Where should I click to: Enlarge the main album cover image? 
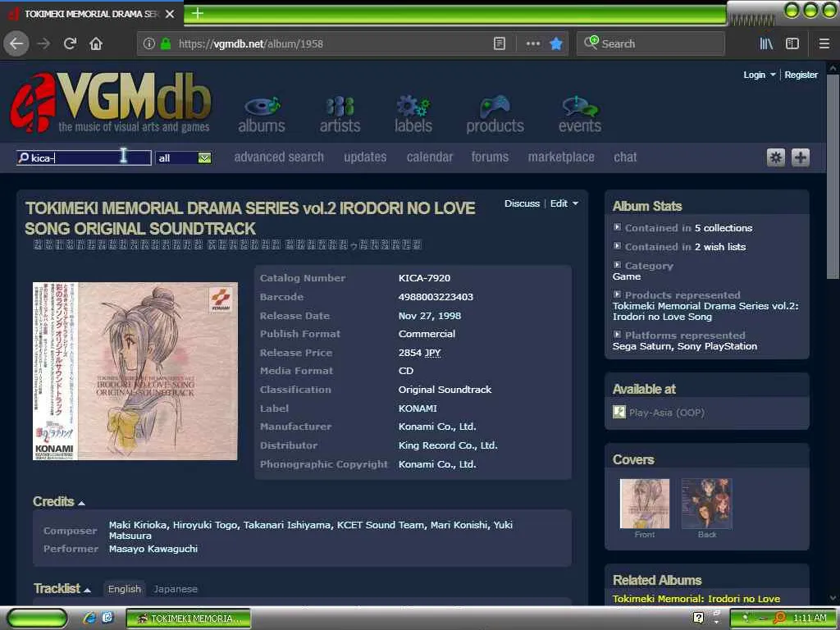[135, 371]
